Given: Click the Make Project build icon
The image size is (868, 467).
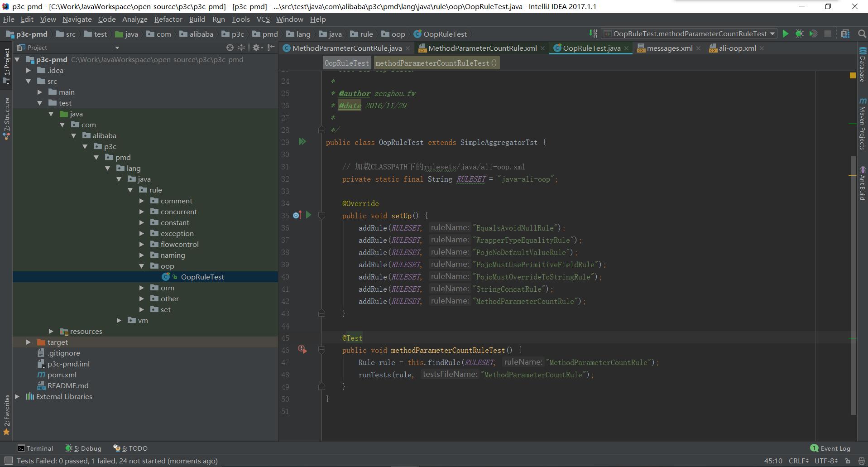Looking at the screenshot, I should [593, 34].
